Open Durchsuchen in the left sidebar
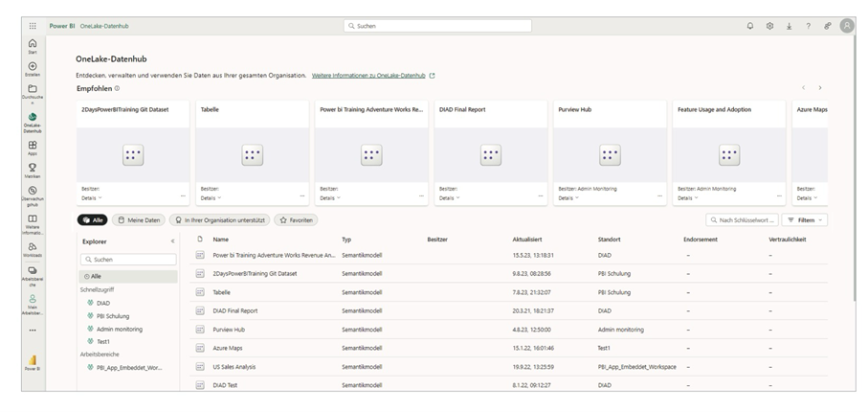Viewport: 868px width, 412px height. (x=33, y=94)
